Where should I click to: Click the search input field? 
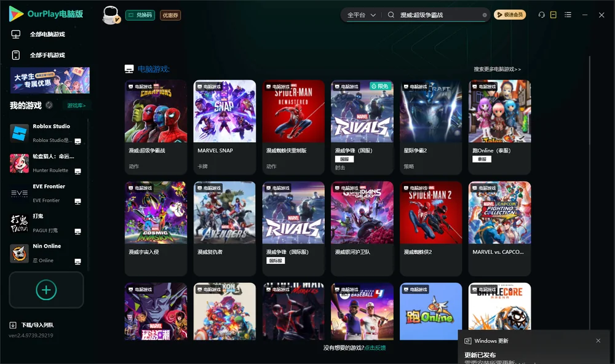tap(439, 15)
